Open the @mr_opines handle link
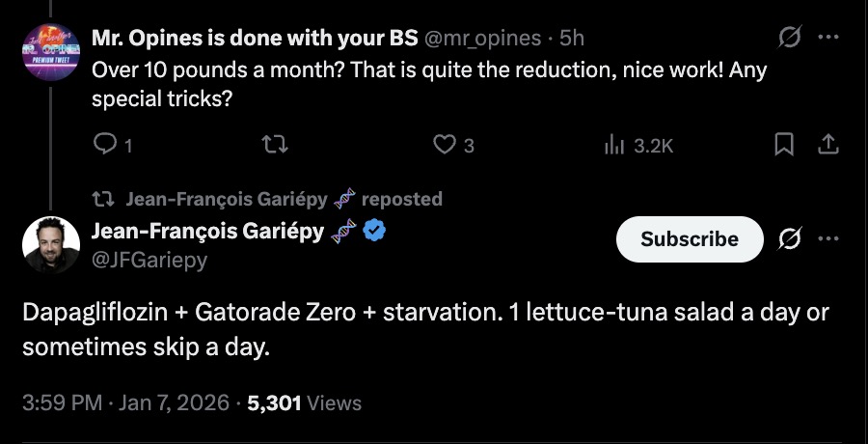This screenshot has height=444, width=868. click(x=481, y=39)
